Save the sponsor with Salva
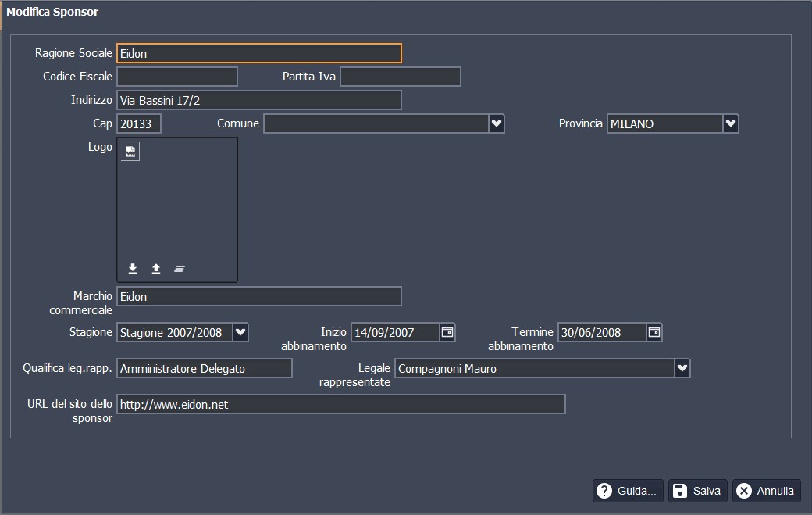This screenshot has height=515, width=812. tap(697, 491)
